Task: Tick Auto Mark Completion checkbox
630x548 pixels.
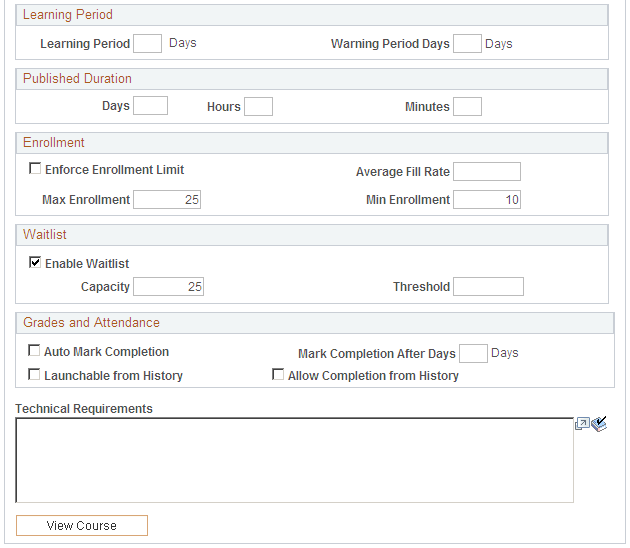Action: (x=34, y=350)
